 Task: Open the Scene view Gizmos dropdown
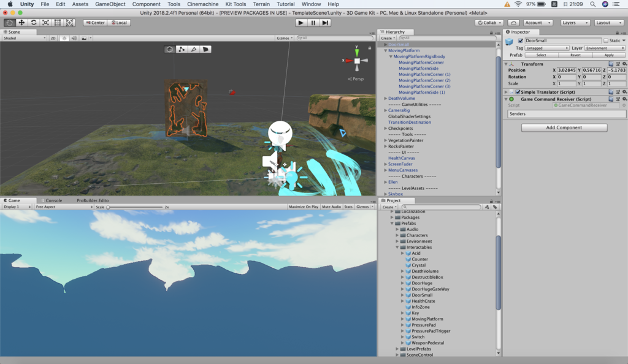(x=285, y=38)
